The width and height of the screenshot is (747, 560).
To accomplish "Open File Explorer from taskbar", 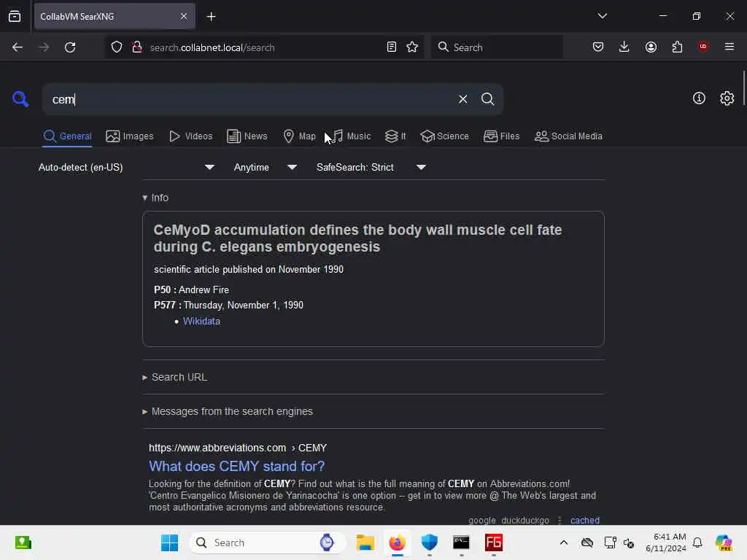I will [365, 542].
